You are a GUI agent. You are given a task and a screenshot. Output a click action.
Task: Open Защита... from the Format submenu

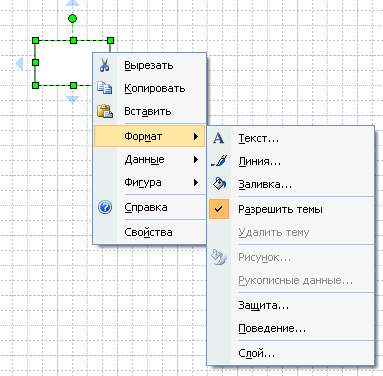(x=291, y=305)
